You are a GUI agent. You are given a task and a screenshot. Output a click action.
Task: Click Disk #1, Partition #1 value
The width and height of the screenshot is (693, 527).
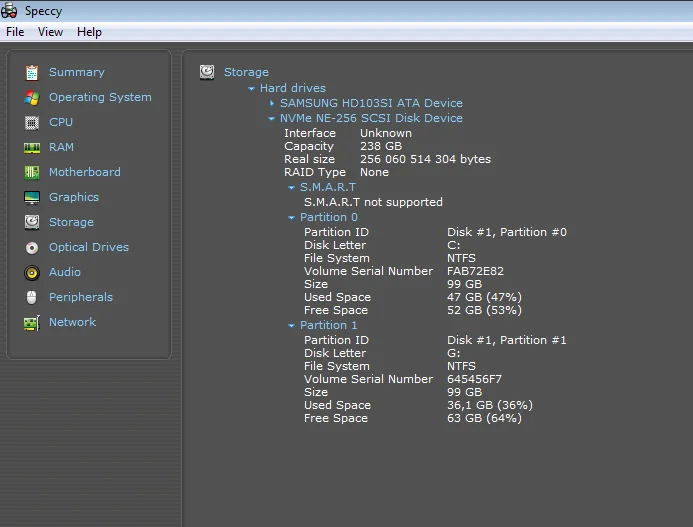click(x=506, y=340)
